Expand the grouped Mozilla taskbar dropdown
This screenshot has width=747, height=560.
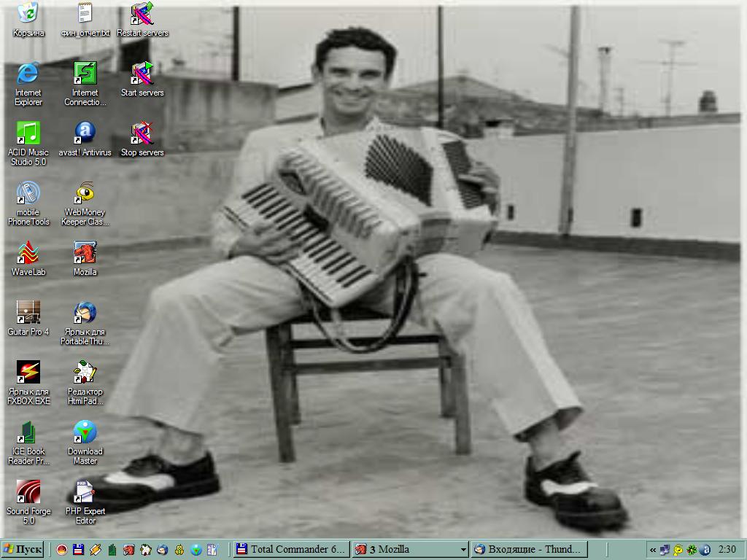coord(462,550)
